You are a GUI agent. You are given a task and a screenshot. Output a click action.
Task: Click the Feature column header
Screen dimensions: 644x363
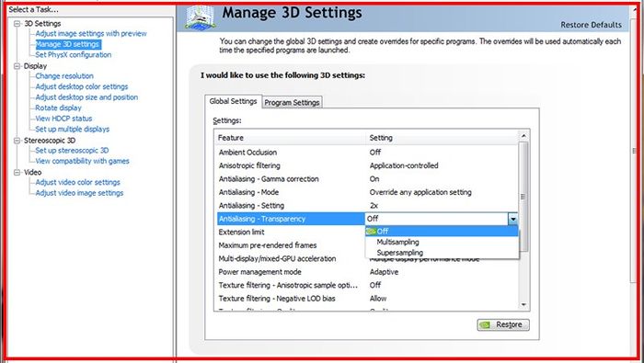(290, 138)
